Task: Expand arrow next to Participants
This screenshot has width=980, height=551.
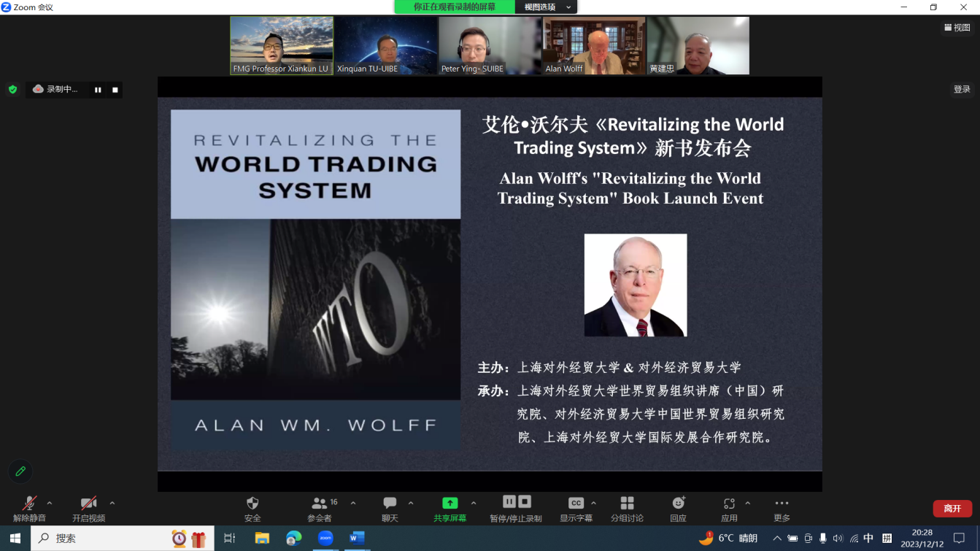Action: 353,503
